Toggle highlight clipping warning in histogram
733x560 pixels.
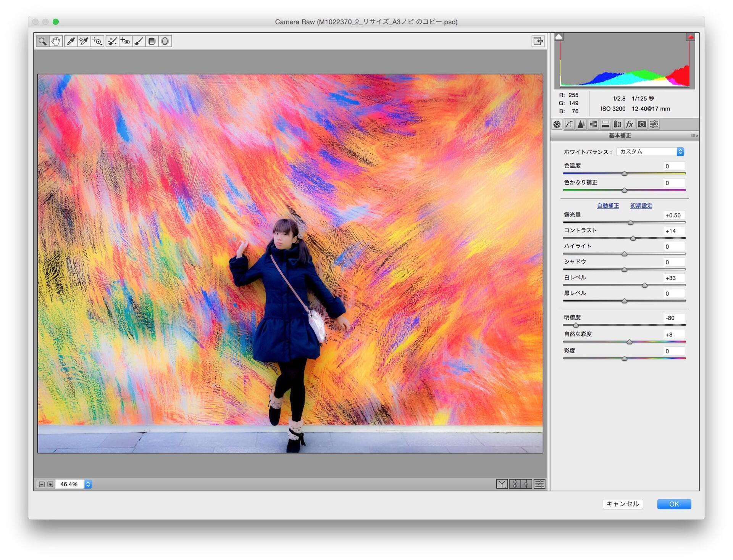point(690,37)
